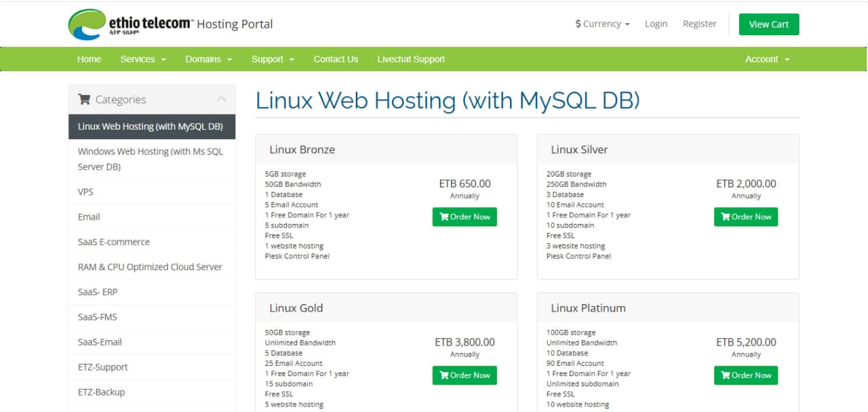Click the "15 subdomain" feature text
The width and height of the screenshot is (868, 412).
tap(289, 384)
